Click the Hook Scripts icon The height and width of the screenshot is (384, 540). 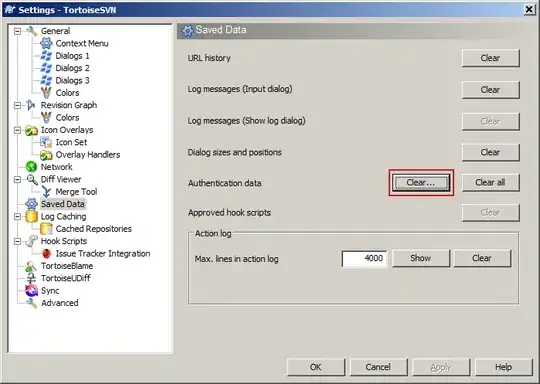[31, 241]
